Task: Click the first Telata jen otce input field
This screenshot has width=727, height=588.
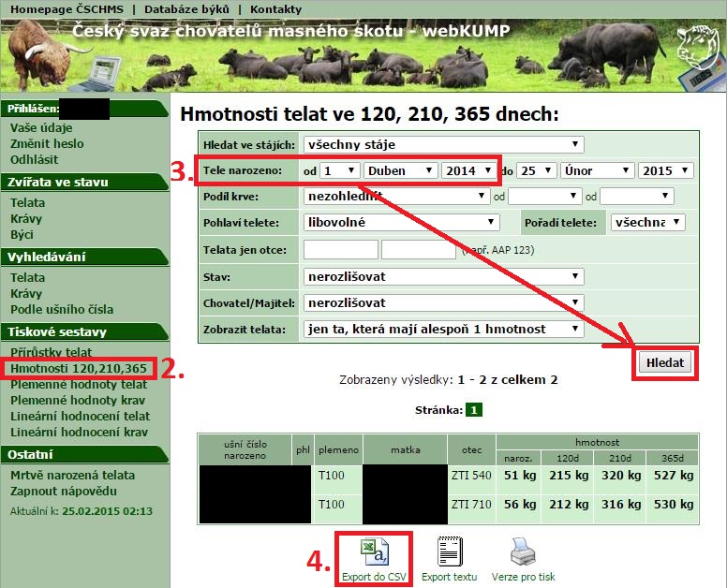Action: coord(340,250)
